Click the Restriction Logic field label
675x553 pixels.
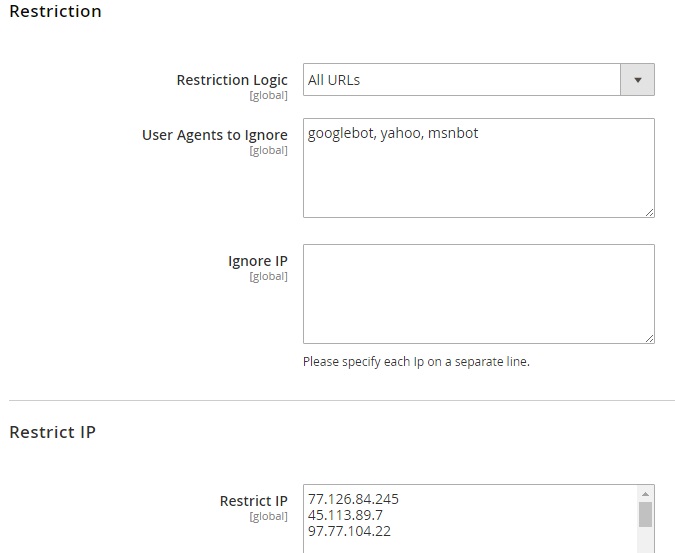(x=232, y=80)
